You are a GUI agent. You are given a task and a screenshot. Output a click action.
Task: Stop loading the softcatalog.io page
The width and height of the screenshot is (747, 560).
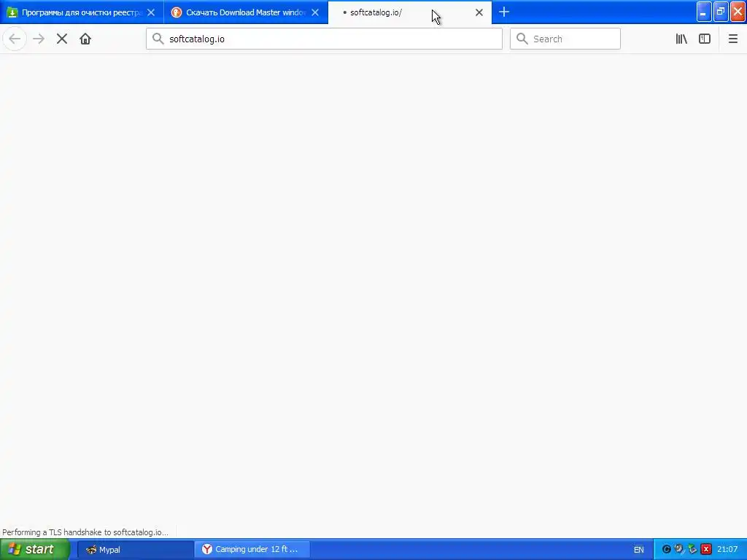tap(62, 39)
